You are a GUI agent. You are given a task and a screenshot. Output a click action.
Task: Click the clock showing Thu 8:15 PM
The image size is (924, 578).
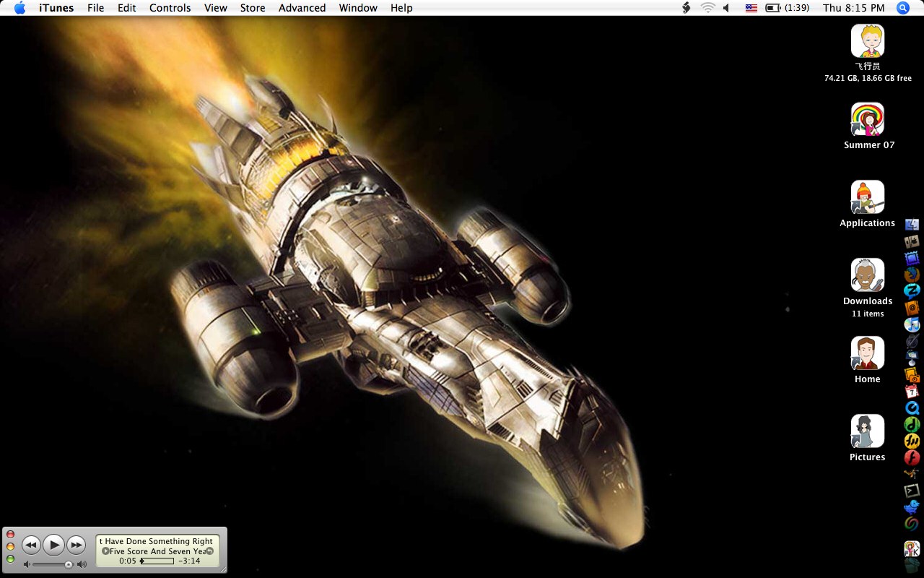(x=853, y=8)
